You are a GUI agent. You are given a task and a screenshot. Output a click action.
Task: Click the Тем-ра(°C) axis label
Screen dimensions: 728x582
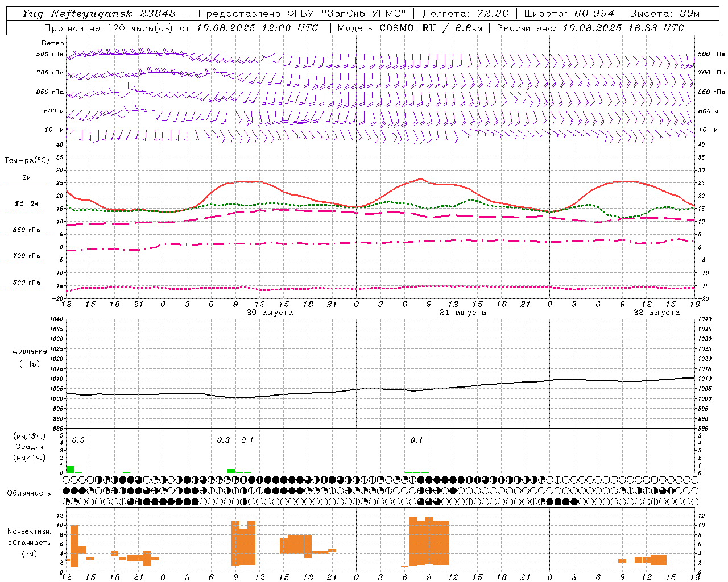[27, 161]
